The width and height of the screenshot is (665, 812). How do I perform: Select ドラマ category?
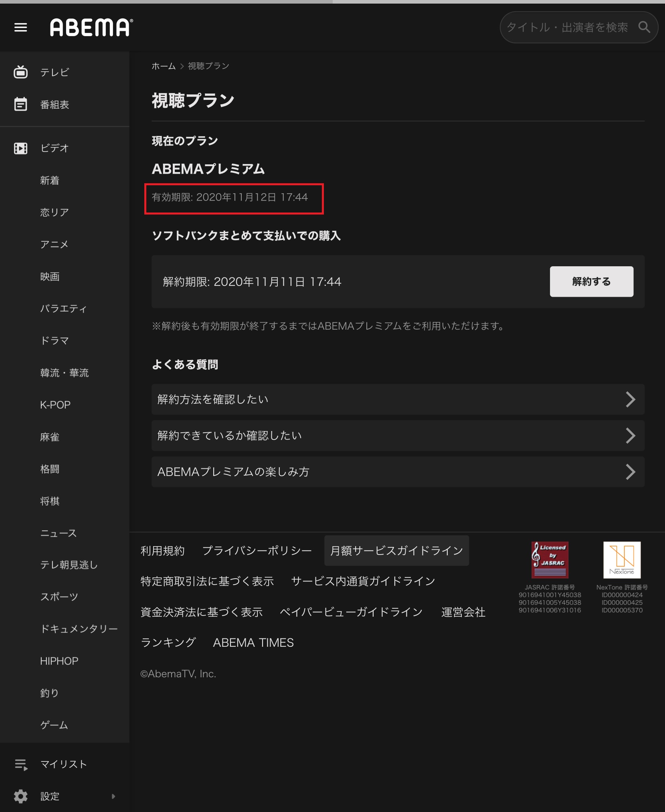[x=55, y=341]
